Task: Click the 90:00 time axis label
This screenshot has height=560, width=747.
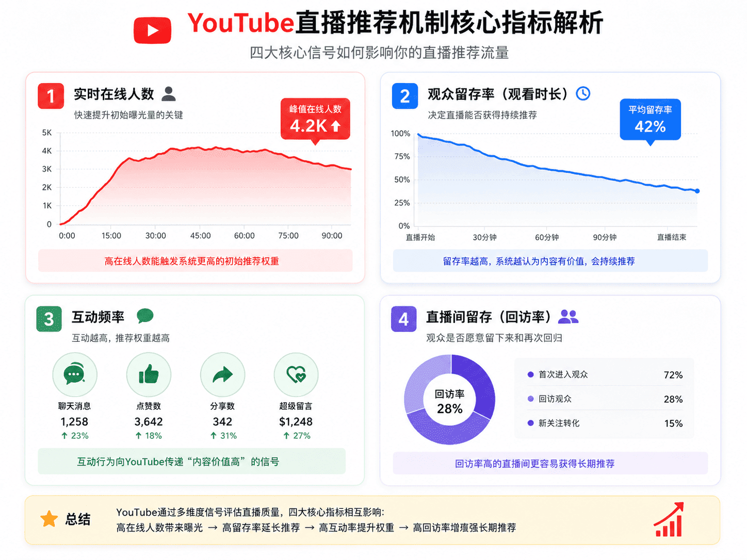Action: [x=332, y=236]
